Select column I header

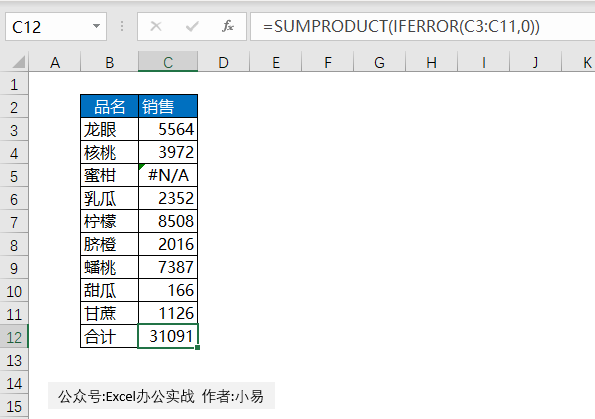point(484,62)
